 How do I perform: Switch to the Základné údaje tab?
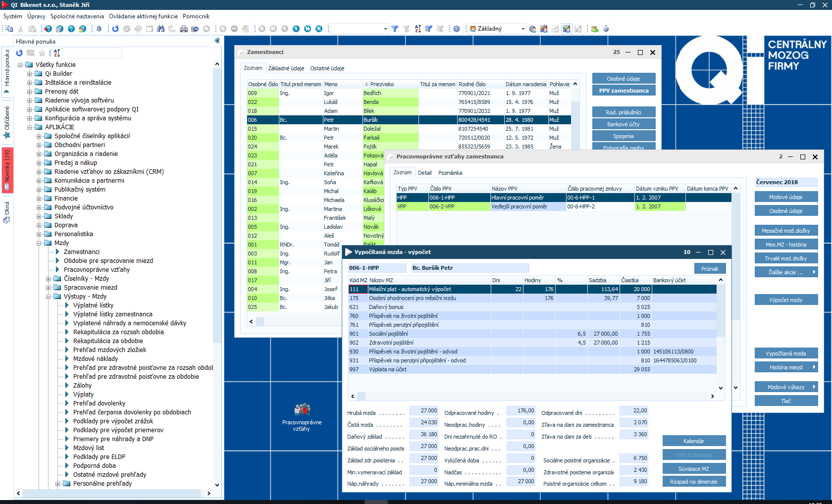[286, 68]
